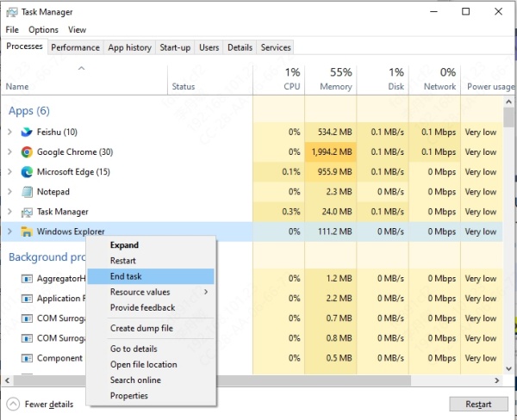Click the Feishu app icon

point(27,132)
